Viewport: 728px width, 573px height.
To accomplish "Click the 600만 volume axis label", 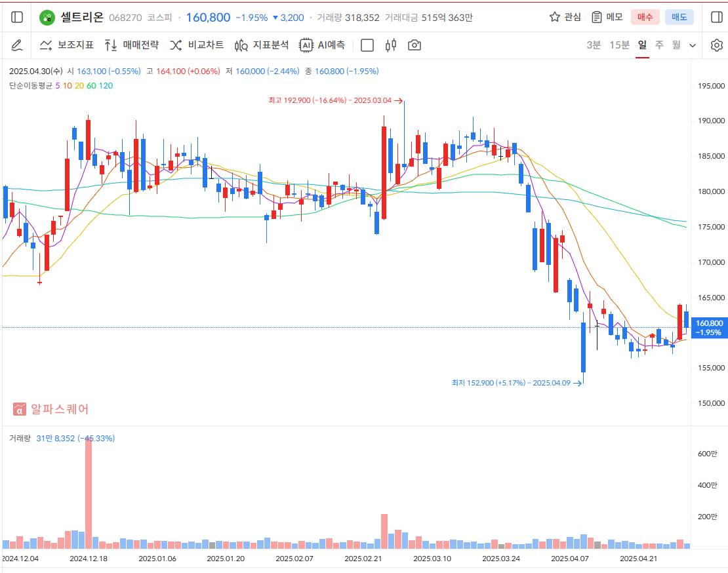I will pyautogui.click(x=708, y=454).
